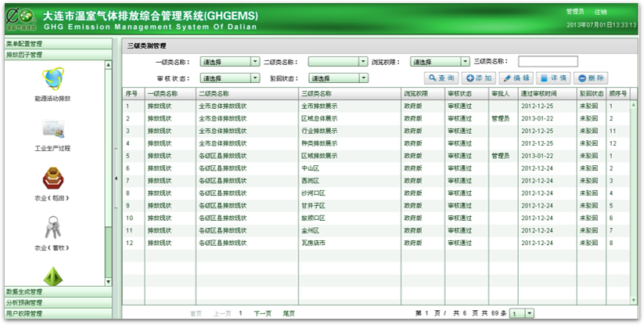Click the 上一页 previous page link

(x=222, y=313)
